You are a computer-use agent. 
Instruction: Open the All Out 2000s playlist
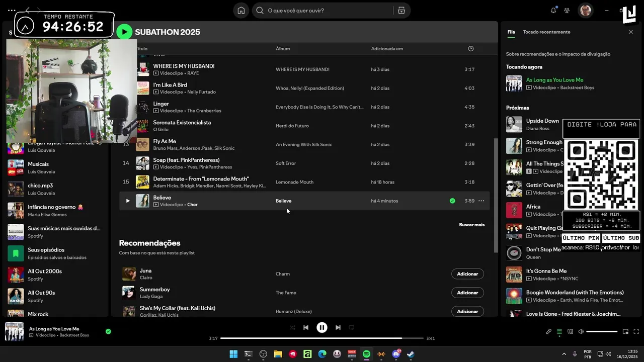pyautogui.click(x=55, y=275)
